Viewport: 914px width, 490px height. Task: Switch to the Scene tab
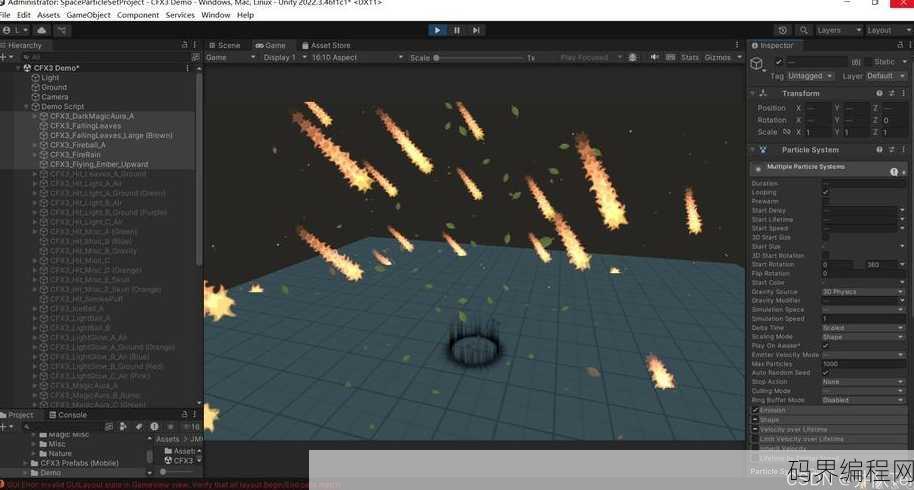point(225,45)
